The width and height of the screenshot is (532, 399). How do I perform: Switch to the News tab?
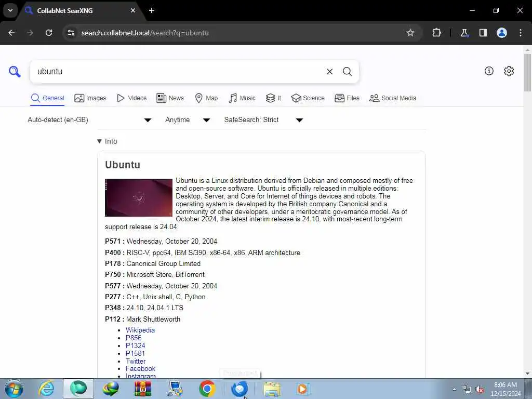click(x=170, y=98)
